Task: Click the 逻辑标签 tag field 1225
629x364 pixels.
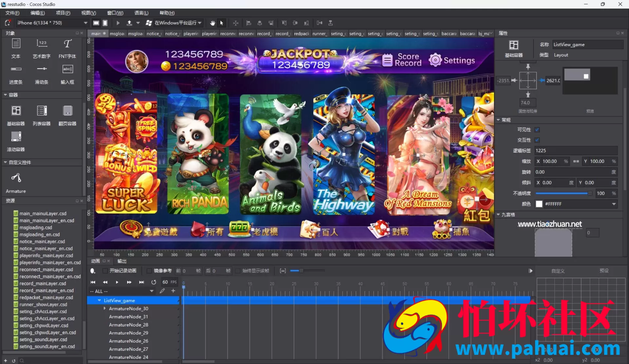Action: pyautogui.click(x=576, y=151)
